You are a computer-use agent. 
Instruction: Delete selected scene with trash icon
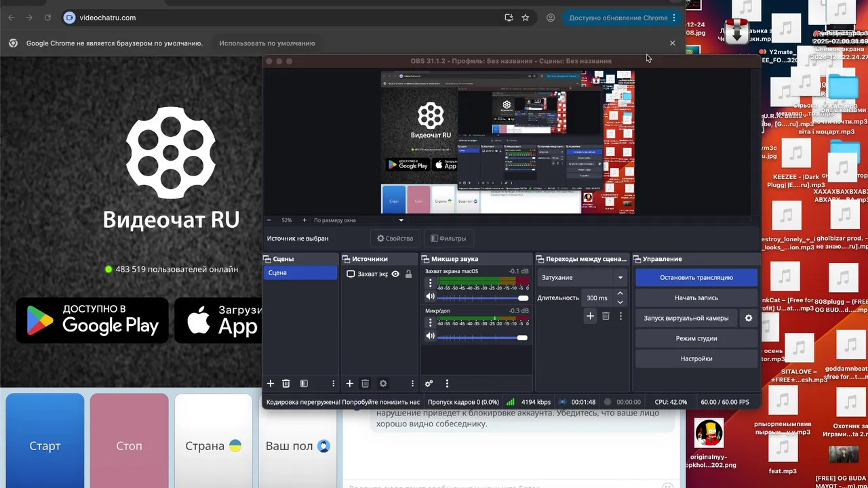[x=286, y=384]
